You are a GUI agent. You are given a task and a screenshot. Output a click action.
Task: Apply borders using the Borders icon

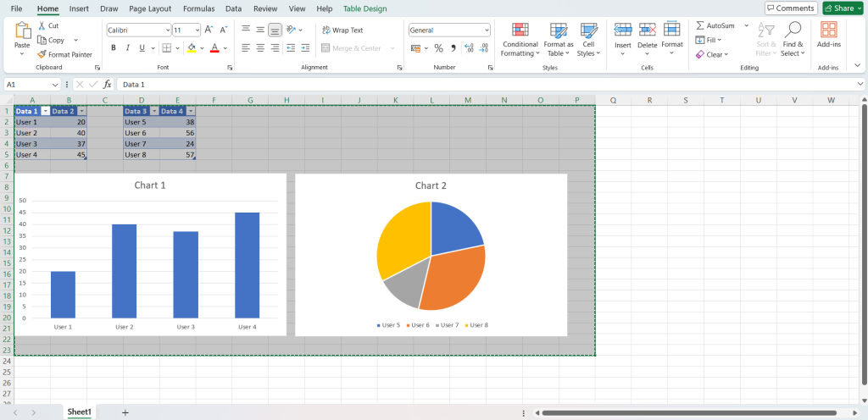[167, 48]
